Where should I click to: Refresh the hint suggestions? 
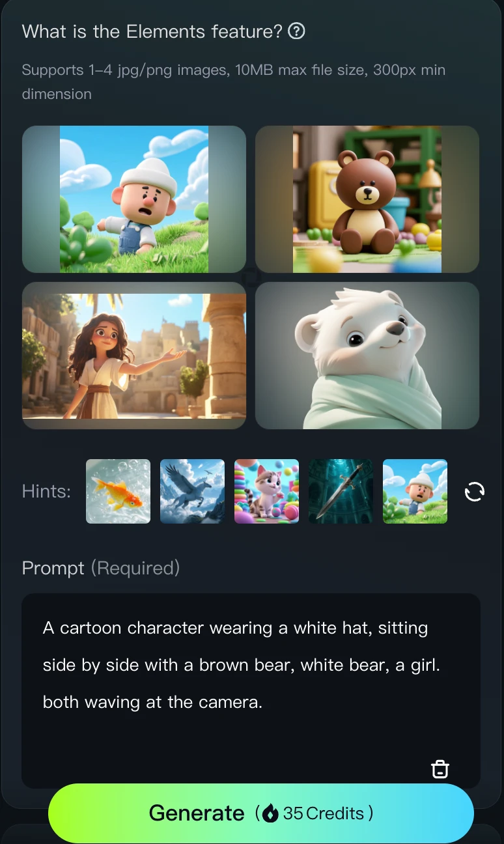[475, 492]
